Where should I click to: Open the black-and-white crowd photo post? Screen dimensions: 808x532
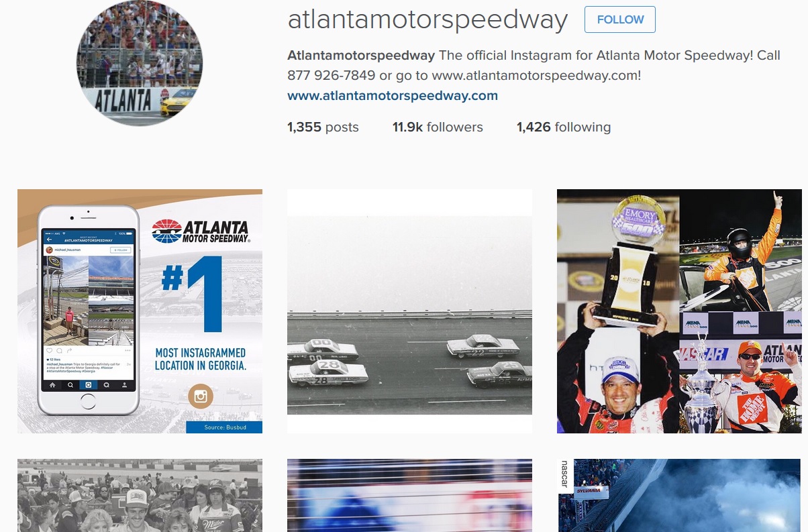click(x=140, y=495)
